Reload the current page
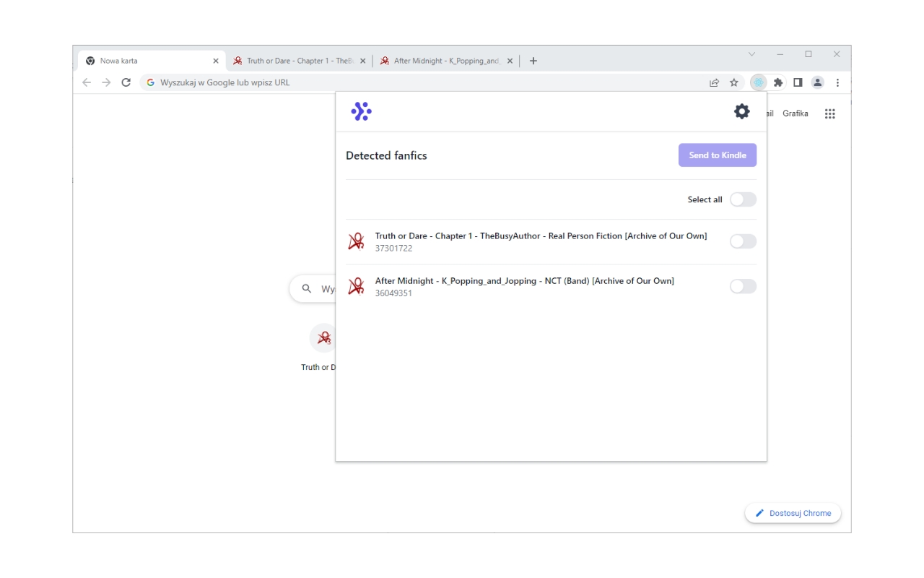Screen dimensions: 924x578 coord(126,82)
